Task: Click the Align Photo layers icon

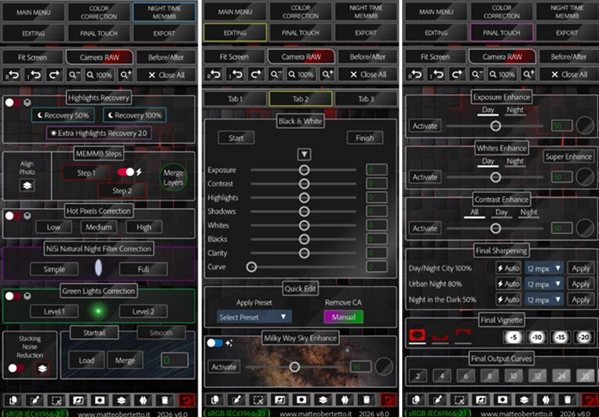Action: point(27,186)
